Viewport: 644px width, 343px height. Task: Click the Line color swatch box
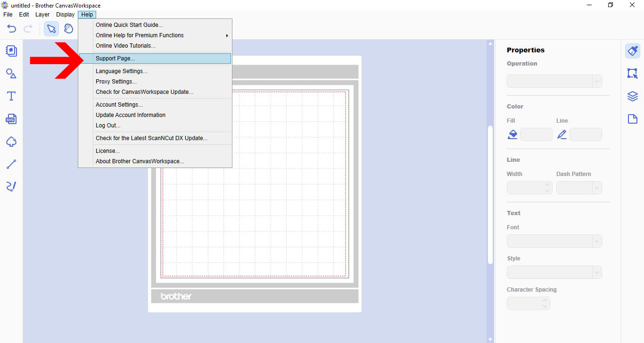586,134
